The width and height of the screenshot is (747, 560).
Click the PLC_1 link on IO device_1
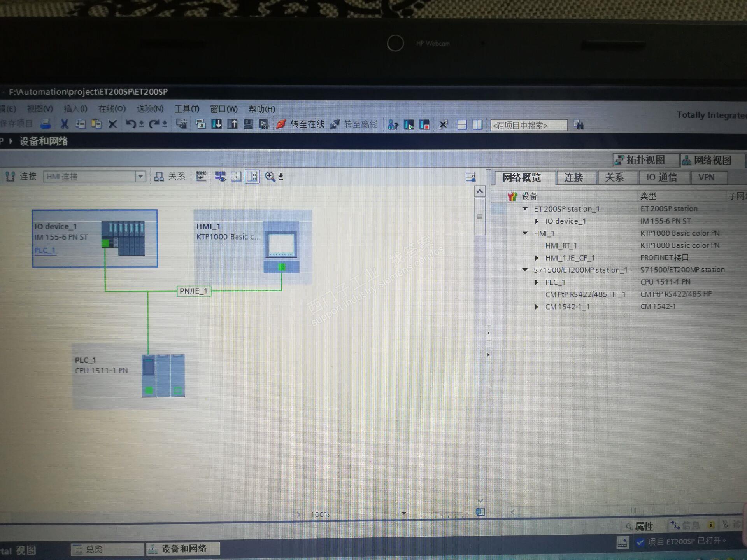point(45,250)
